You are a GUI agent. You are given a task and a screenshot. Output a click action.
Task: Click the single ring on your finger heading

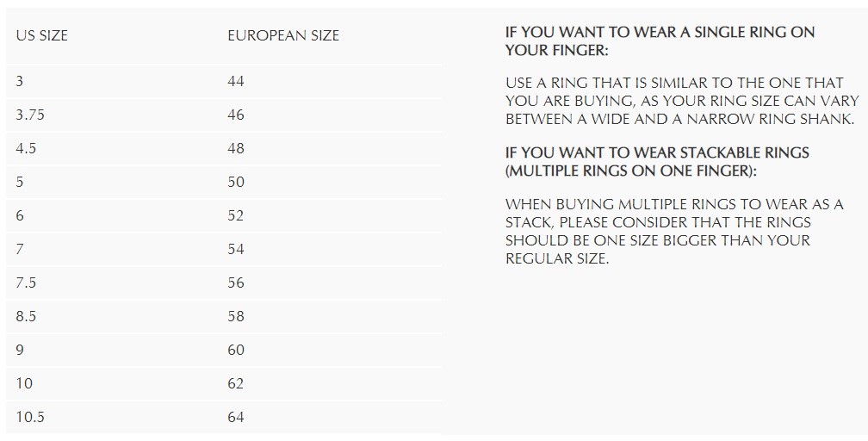point(660,41)
